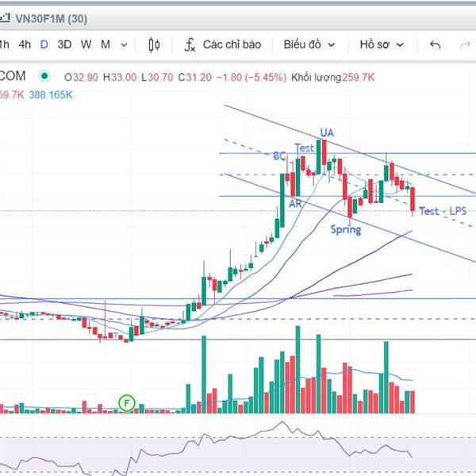This screenshot has width=476, height=476.
Task: Click the −1.80 (−5.45%) change value
Action: coord(251,78)
